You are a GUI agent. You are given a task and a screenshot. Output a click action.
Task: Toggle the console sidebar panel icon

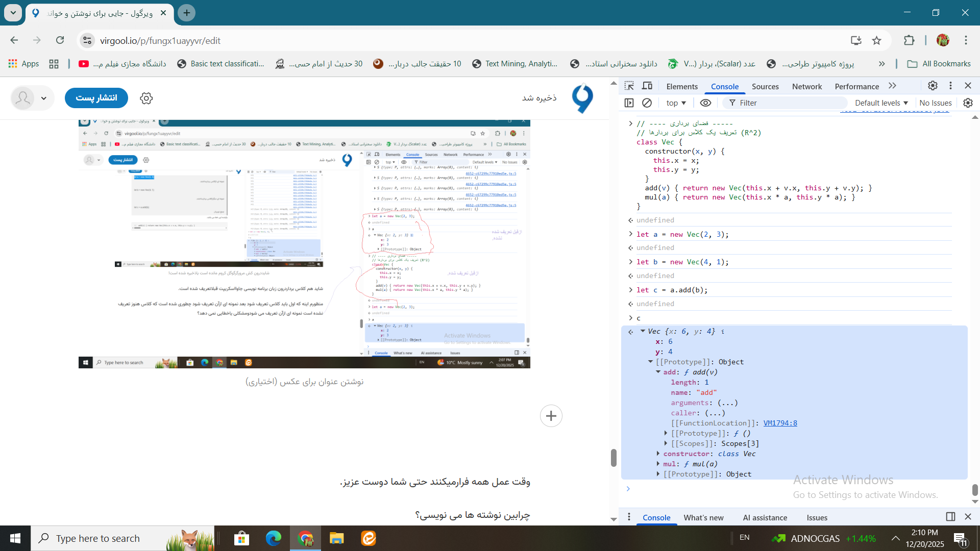pos(629,103)
